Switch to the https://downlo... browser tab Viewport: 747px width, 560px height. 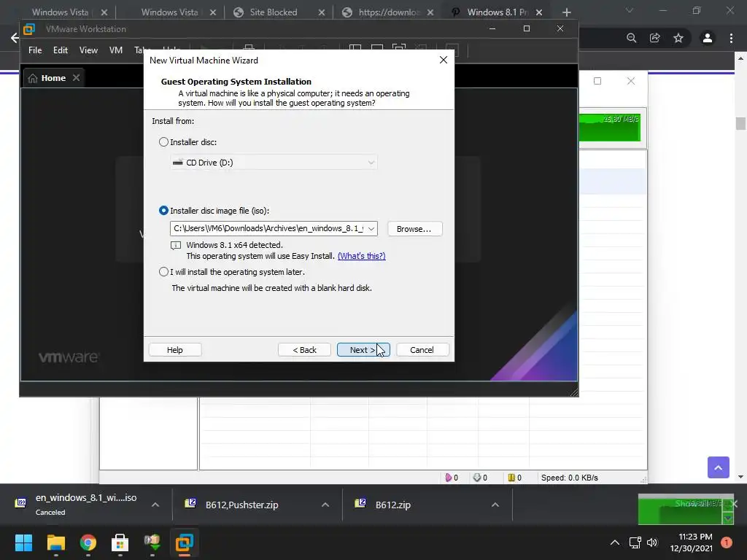(x=388, y=12)
